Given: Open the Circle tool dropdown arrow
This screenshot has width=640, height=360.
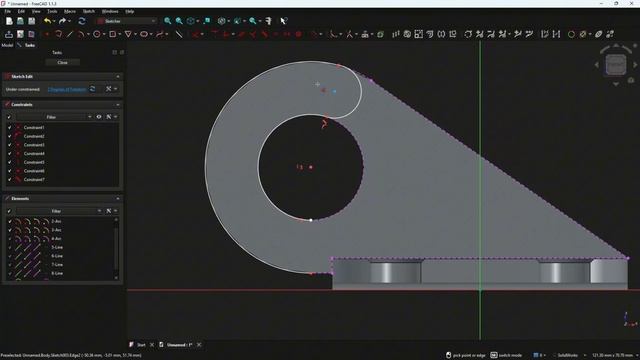Looking at the screenshot, I should click(104, 34).
